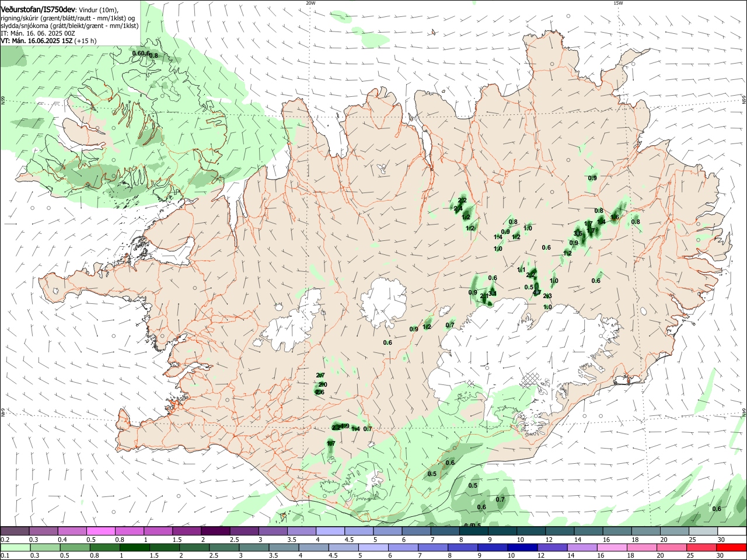Click the top-row legend swatch between 0.5 and 0.8
The height and width of the screenshot is (560, 747).
pos(101,531)
